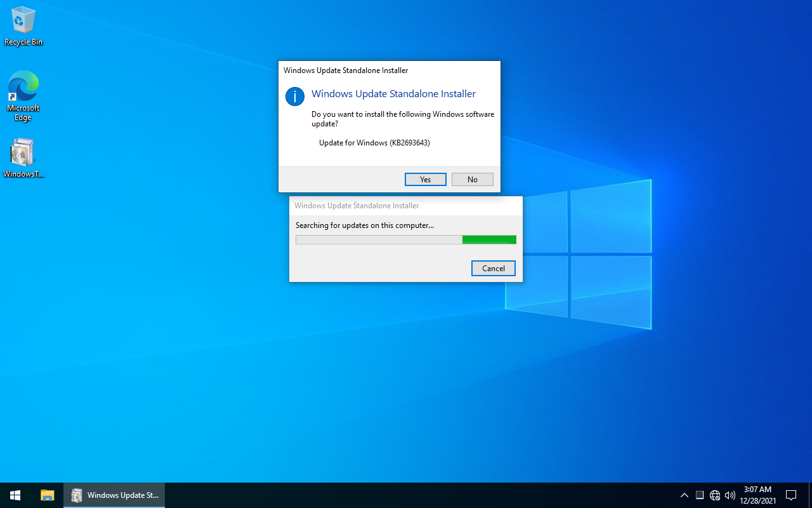This screenshot has width=812, height=508.
Task: Click the blue information icon in the dialog
Action: 295,97
